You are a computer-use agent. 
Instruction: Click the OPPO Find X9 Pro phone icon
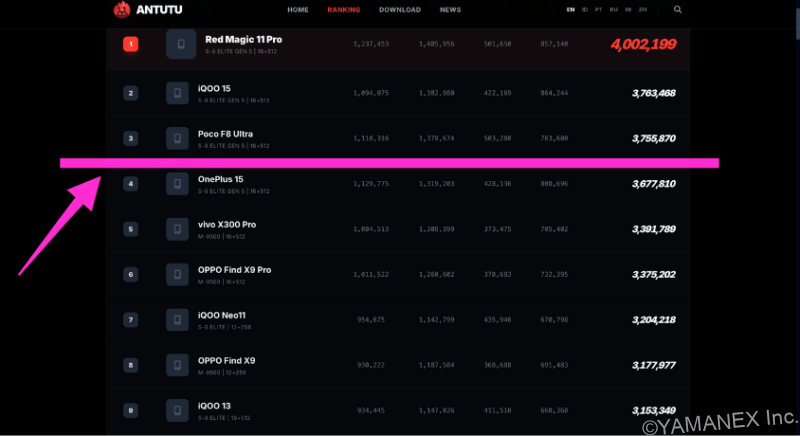(x=178, y=274)
